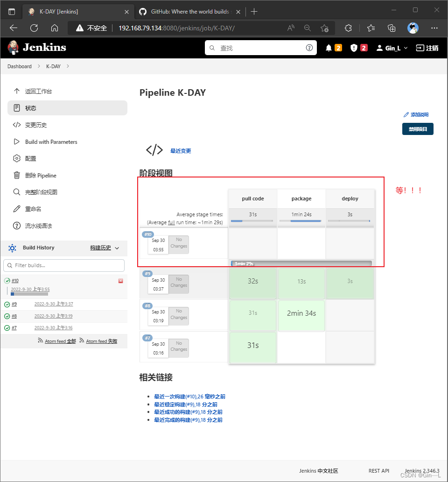Click the 状态 status document icon
Viewport: 448px width, 482px height.
tap(17, 108)
